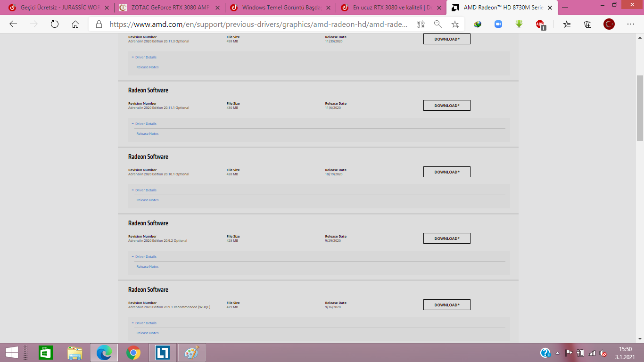The width and height of the screenshot is (644, 362).
Task: Switch to the ZOTAC GeForce RTX 3080 tab
Action: coord(169,8)
